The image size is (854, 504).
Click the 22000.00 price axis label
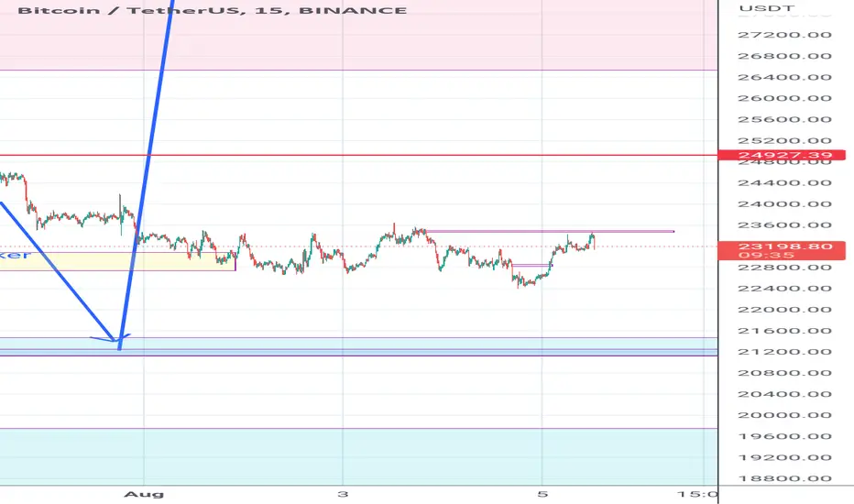pyautogui.click(x=784, y=310)
